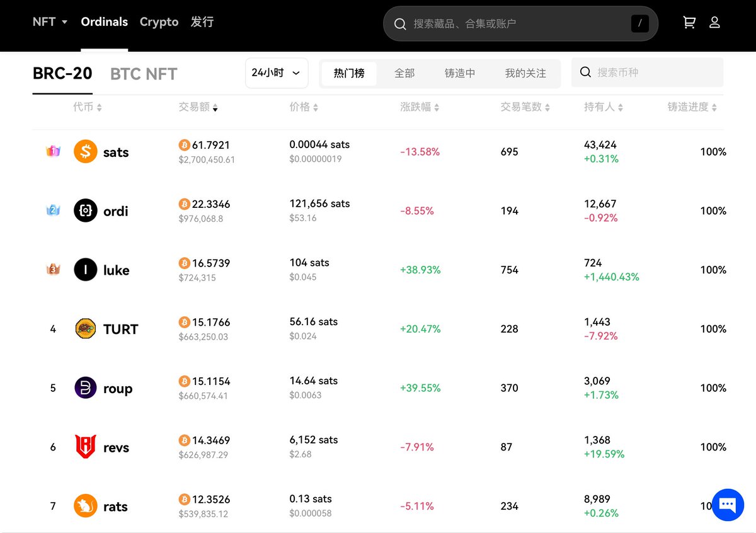Viewport: 756px width, 533px height.
Task: Click the 6,152 sats price cell
Action: point(314,440)
